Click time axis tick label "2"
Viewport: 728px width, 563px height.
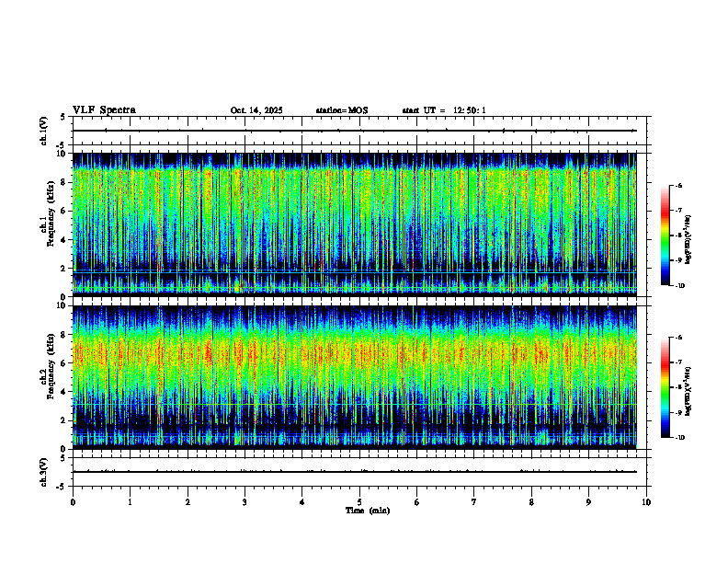[x=188, y=502]
